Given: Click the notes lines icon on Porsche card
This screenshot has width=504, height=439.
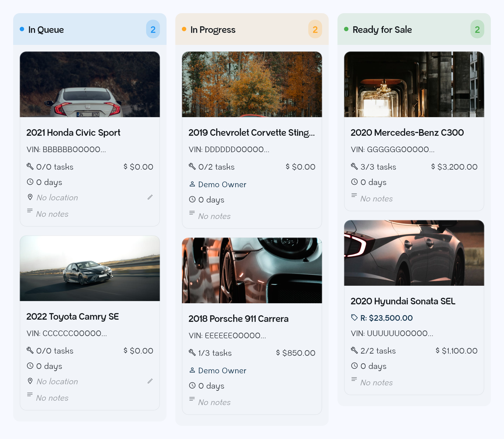Looking at the screenshot, I should 192,399.
